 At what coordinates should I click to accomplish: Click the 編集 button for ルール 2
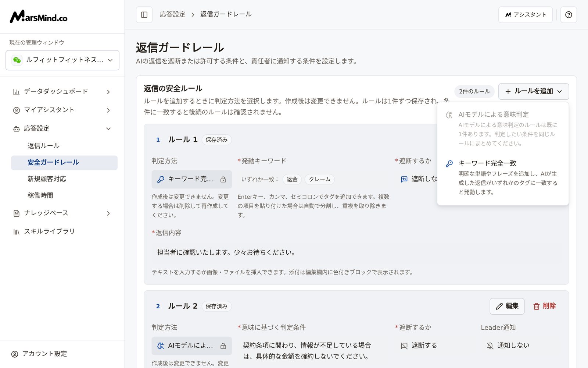tap(507, 306)
